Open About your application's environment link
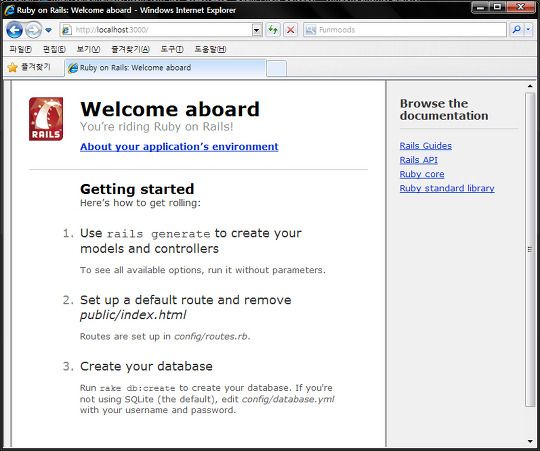The image size is (540, 451). pos(179,147)
